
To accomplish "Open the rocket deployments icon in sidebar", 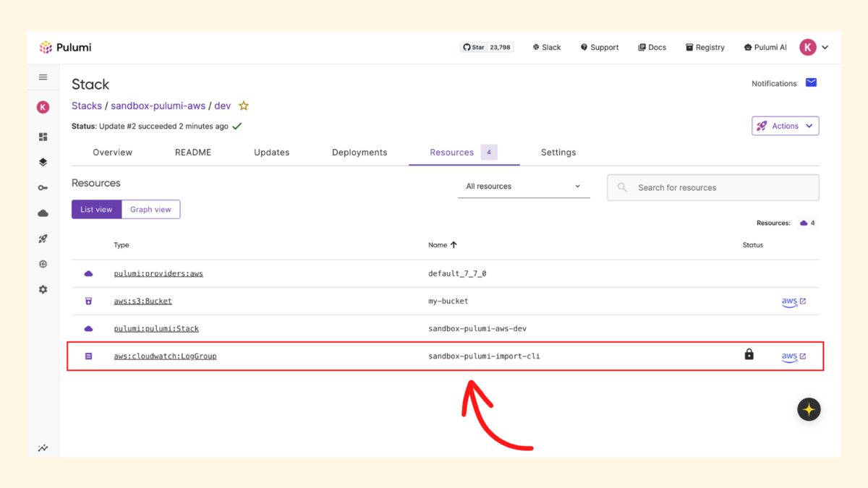I will (x=43, y=239).
